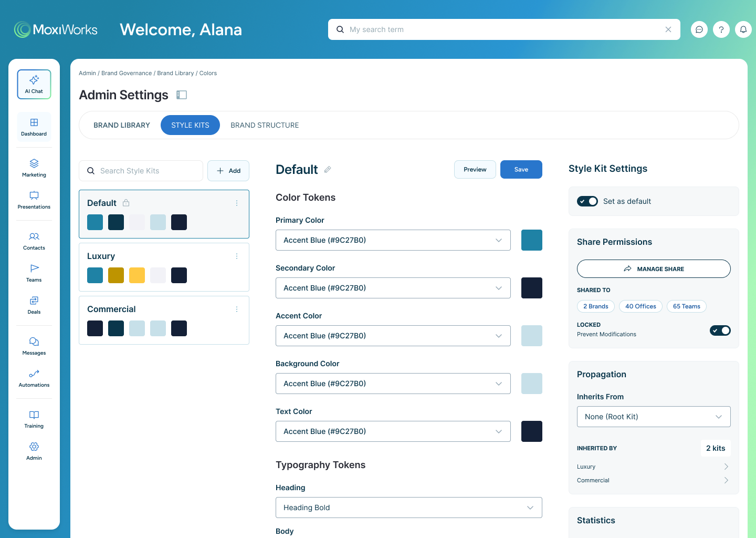The width and height of the screenshot is (756, 538).
Task: Click Text Color swatch
Action: (x=532, y=431)
